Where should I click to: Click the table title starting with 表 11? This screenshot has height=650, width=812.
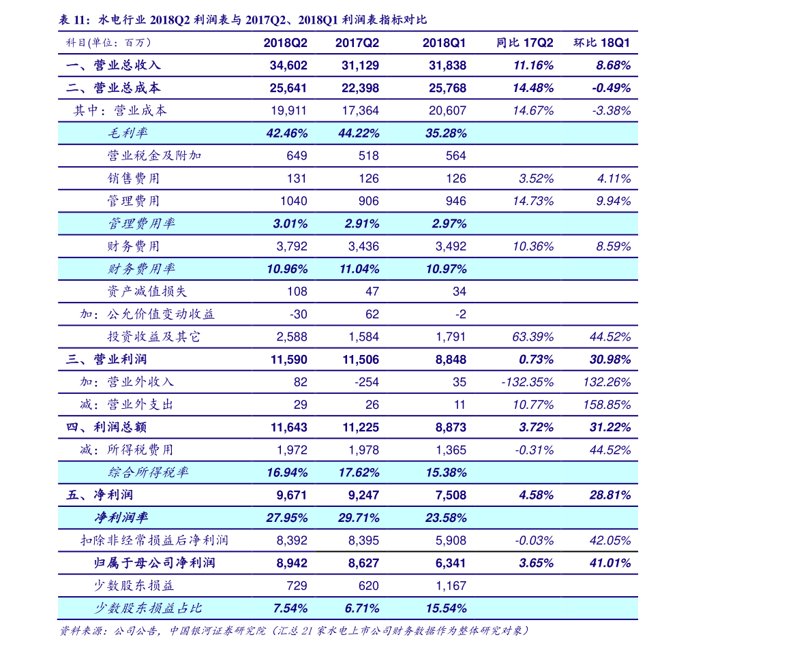tap(243, 19)
